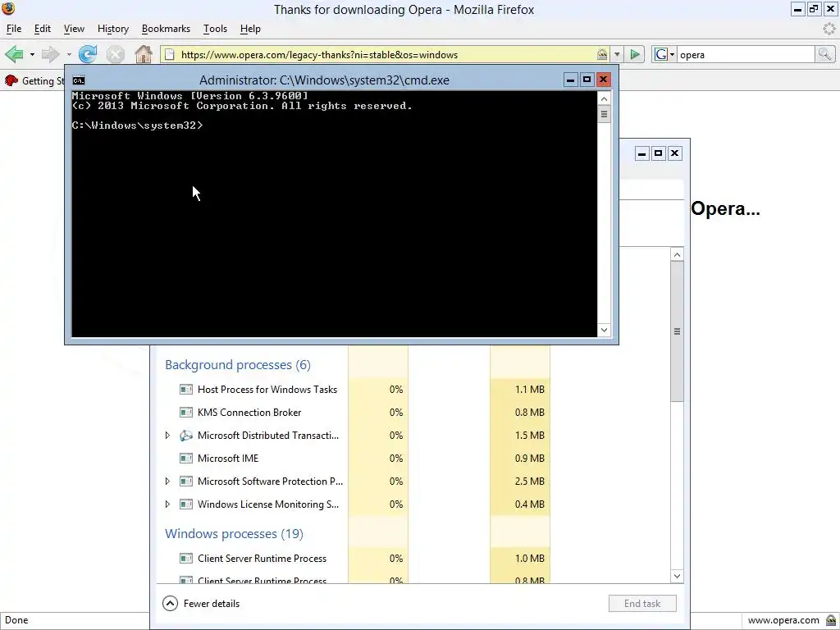Click www.opera.com in the status bar

pyautogui.click(x=783, y=620)
